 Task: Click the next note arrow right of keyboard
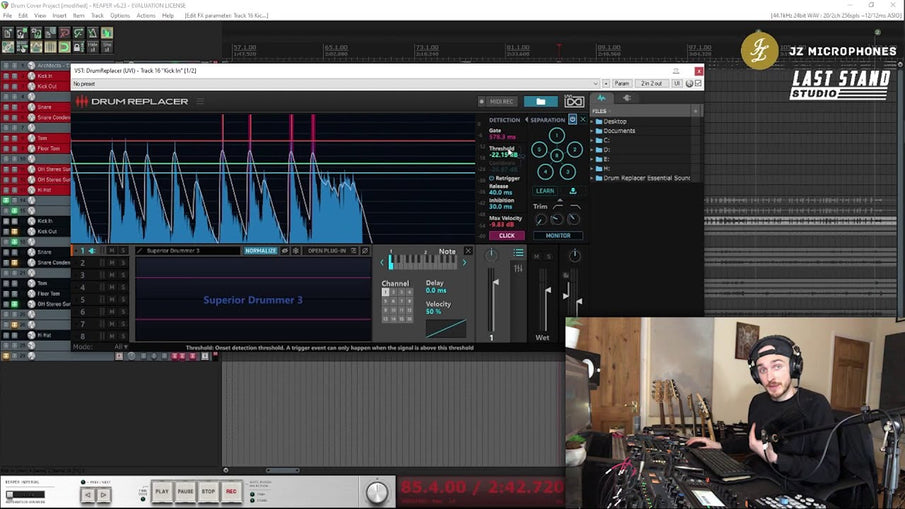pyautogui.click(x=465, y=263)
